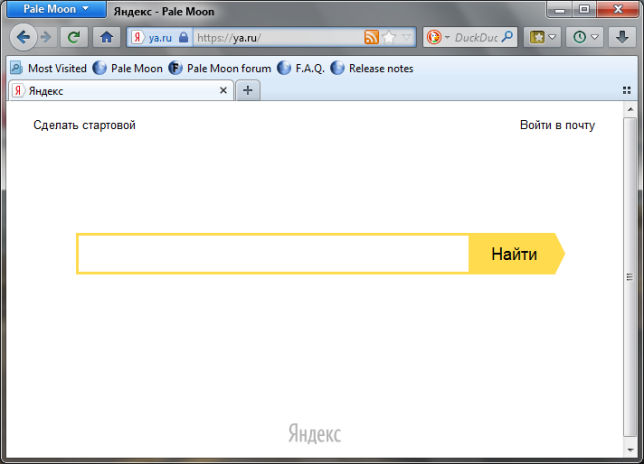Maximize the Pale Moon window
Image resolution: width=644 pixels, height=464 pixels.
click(584, 9)
